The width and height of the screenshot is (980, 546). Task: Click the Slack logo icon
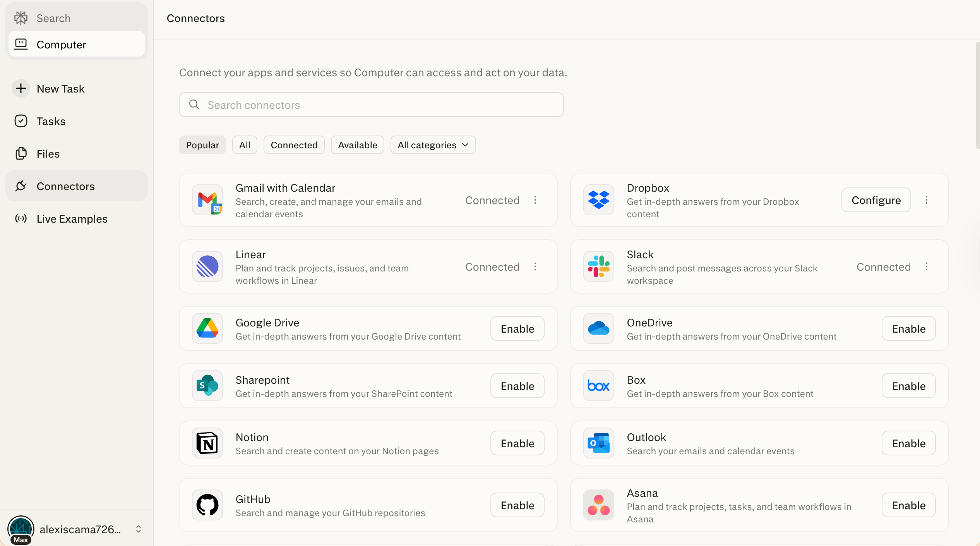point(598,266)
